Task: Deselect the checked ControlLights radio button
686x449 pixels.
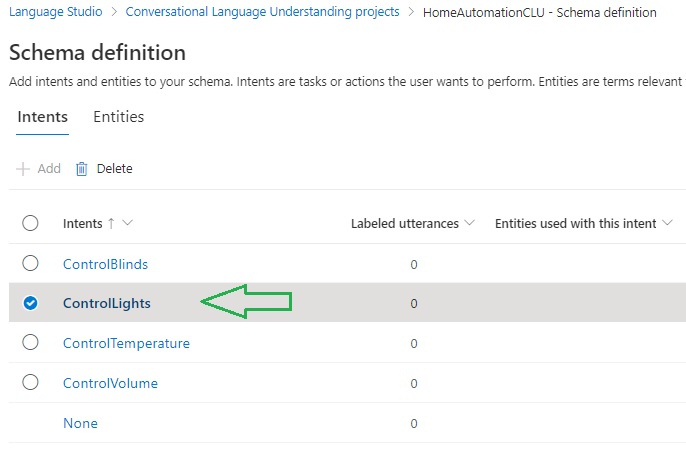Action: click(30, 303)
